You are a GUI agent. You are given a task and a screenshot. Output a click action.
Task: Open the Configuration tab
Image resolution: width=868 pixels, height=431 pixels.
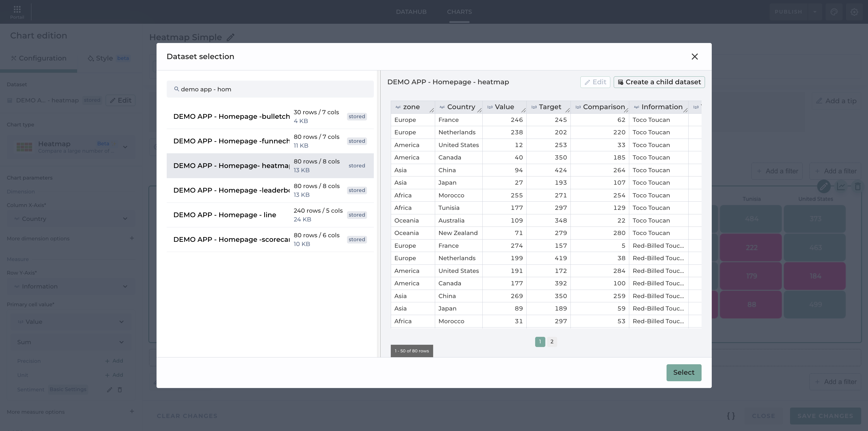[x=39, y=58]
